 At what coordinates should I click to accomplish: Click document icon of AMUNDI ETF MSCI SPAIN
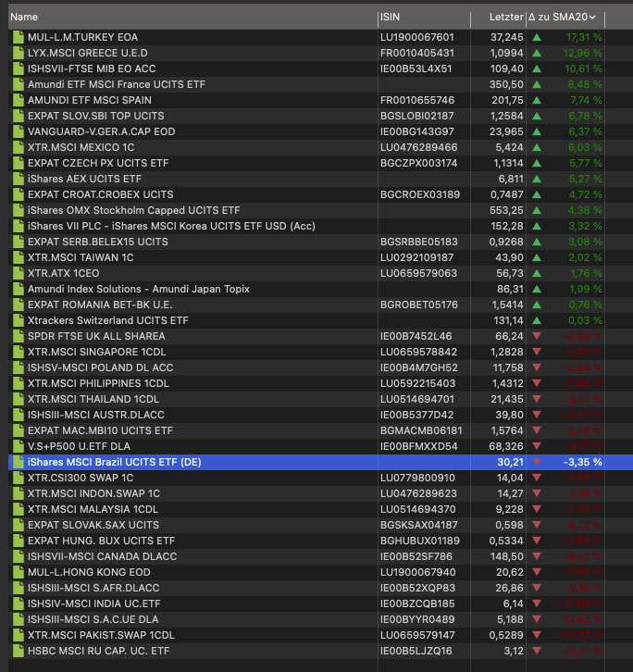tap(19, 100)
